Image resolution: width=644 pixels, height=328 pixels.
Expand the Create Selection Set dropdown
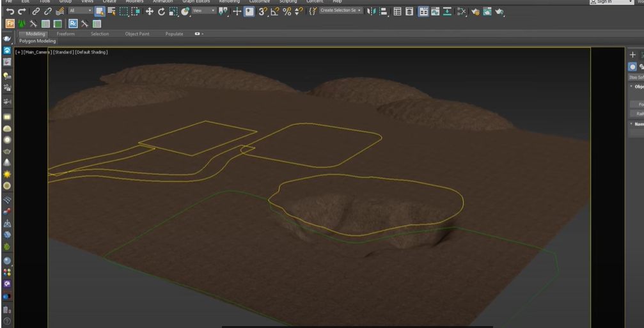(340, 11)
